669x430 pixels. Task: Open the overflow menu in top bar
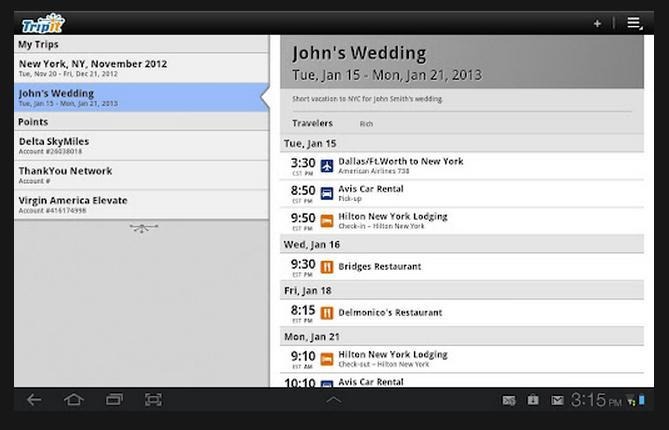[x=634, y=23]
